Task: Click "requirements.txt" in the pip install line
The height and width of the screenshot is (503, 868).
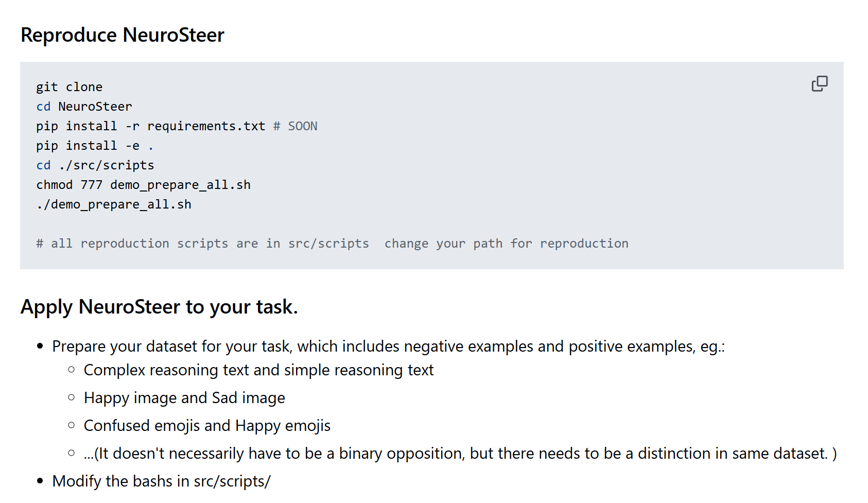Action: (x=206, y=126)
